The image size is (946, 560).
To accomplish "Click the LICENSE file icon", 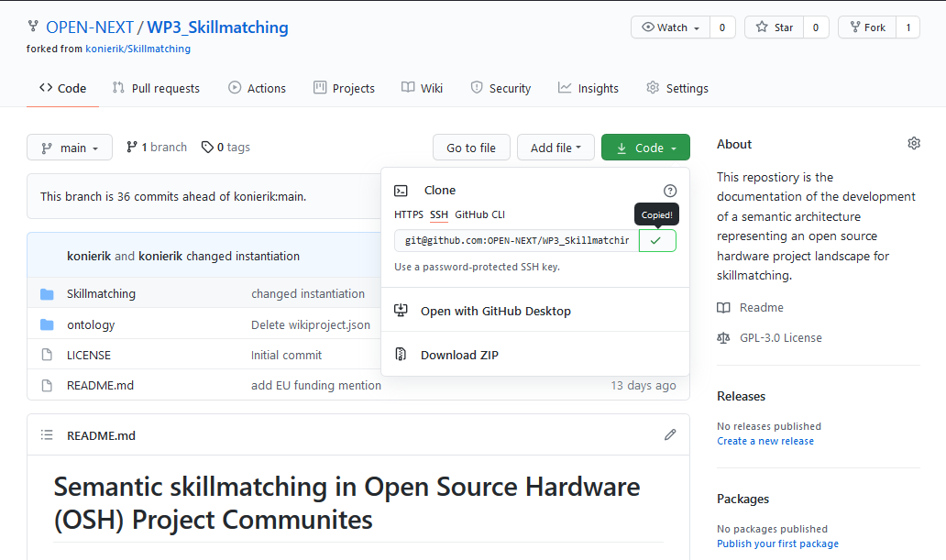I will [x=47, y=355].
